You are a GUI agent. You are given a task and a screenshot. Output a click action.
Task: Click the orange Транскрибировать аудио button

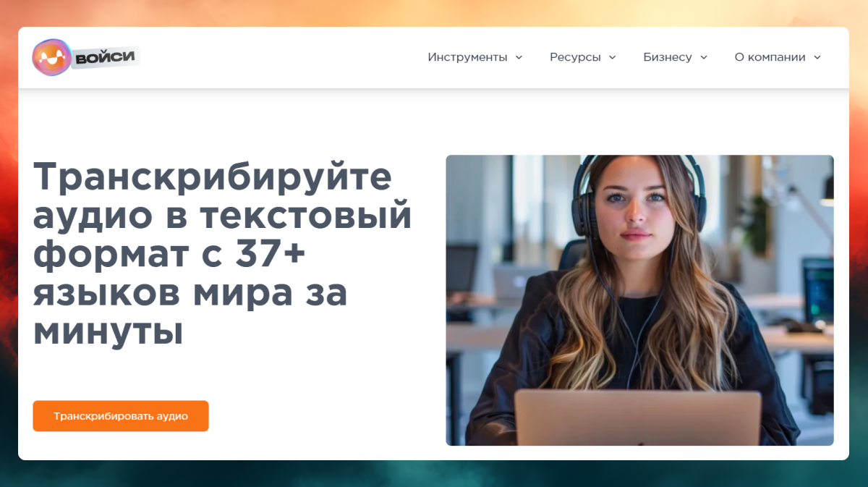coord(121,416)
